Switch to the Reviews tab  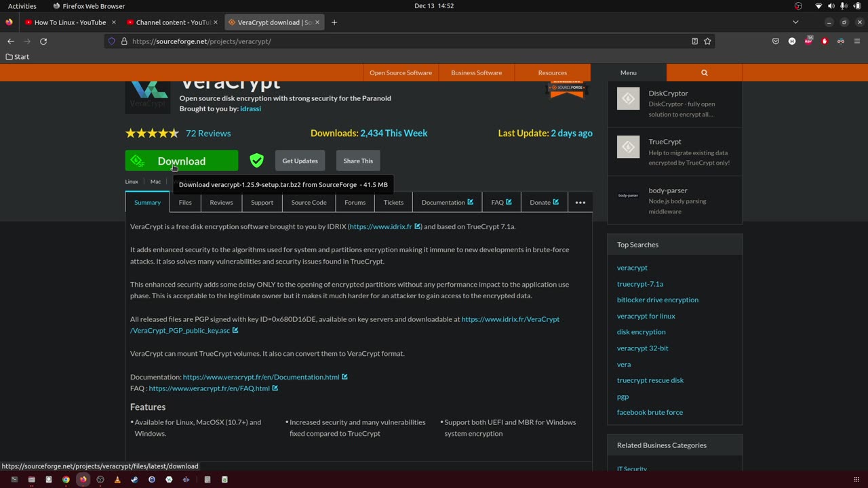click(221, 202)
